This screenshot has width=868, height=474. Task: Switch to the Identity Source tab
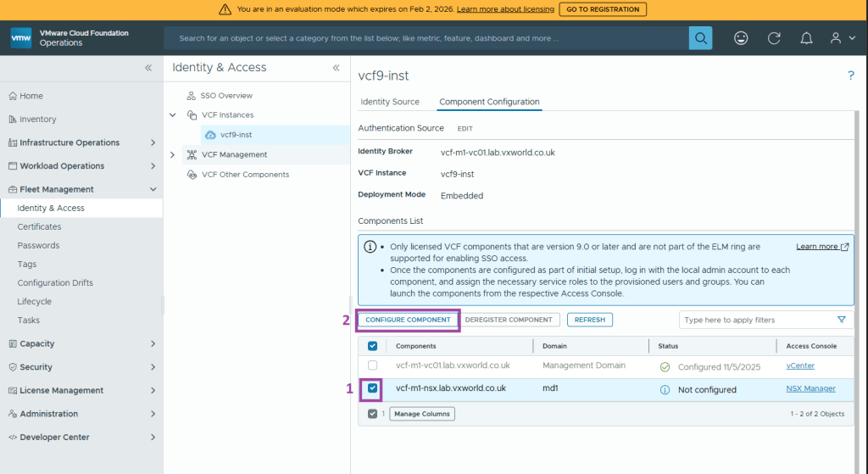coord(390,102)
